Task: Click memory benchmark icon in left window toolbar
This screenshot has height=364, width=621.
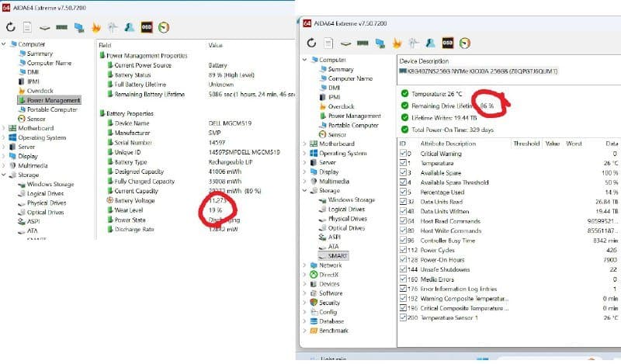Action: click(x=61, y=27)
